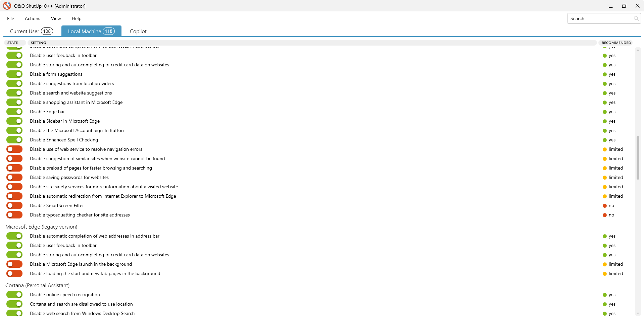Toggle Disable online speech recognition
This screenshot has width=644, height=319.
tap(14, 295)
